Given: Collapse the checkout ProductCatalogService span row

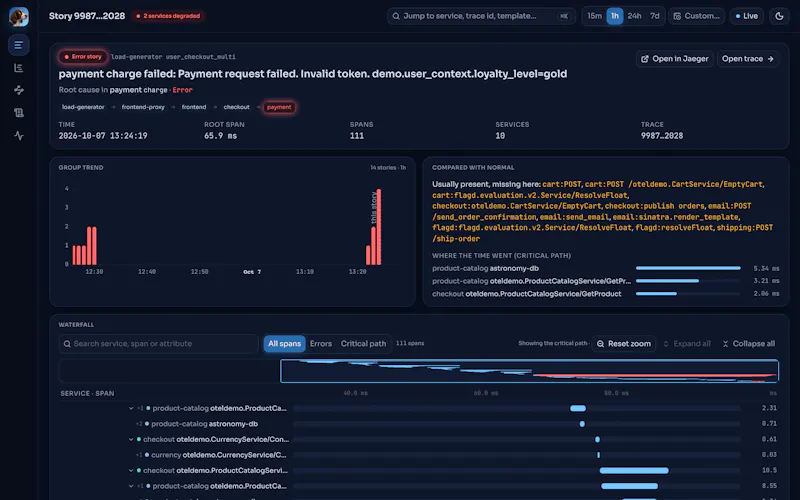Looking at the screenshot, I should (x=131, y=470).
